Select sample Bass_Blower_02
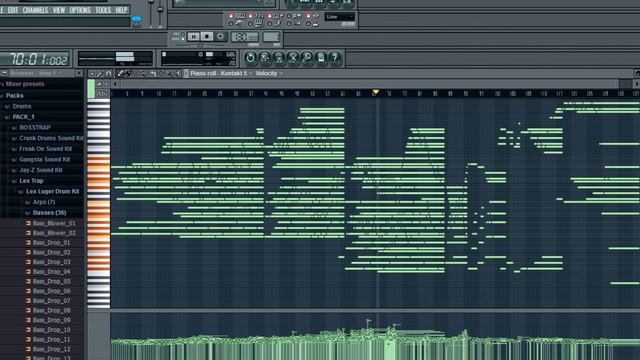 (54, 233)
